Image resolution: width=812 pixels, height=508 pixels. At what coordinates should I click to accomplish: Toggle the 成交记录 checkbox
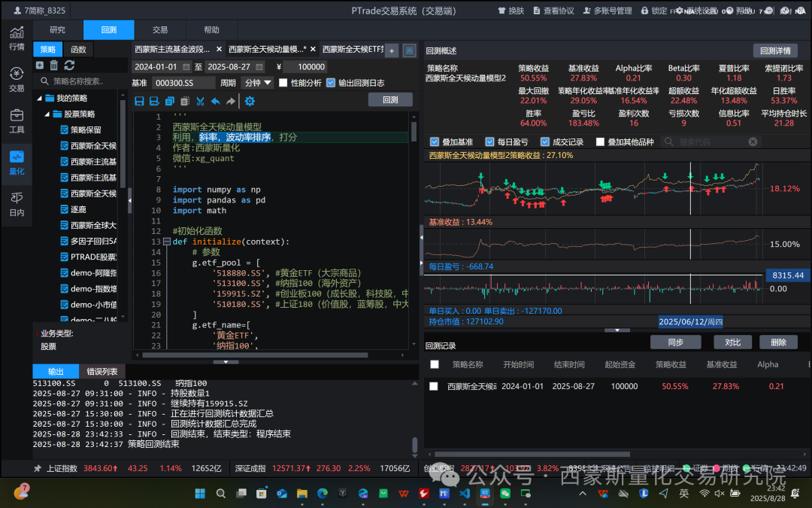[x=545, y=141]
